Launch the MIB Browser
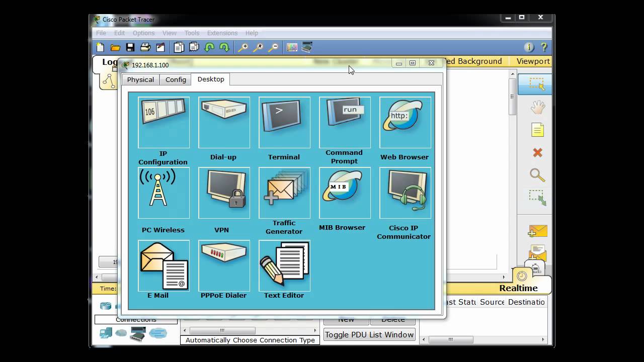This screenshot has width=644, height=362. 345,193
